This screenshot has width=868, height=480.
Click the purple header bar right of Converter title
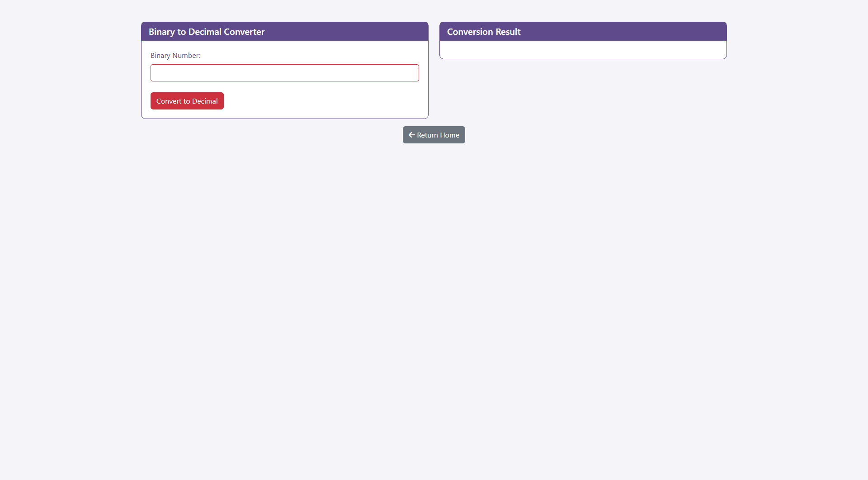[344, 32]
